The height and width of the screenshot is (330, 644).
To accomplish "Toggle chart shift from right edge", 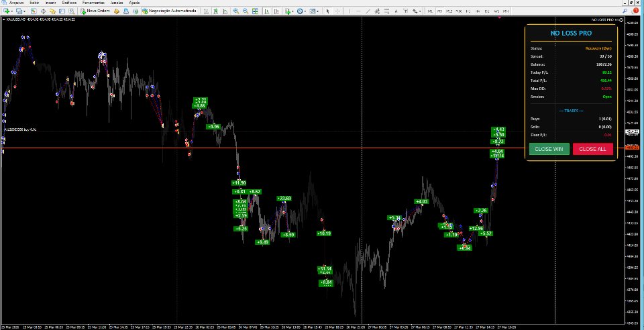I will [x=277, y=11].
